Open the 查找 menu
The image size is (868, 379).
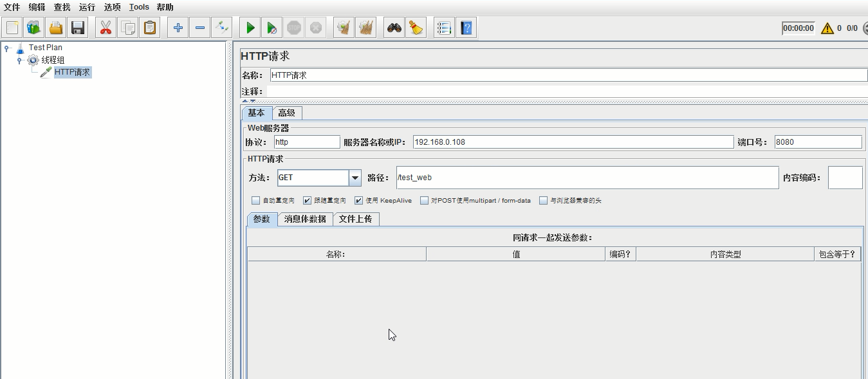62,7
